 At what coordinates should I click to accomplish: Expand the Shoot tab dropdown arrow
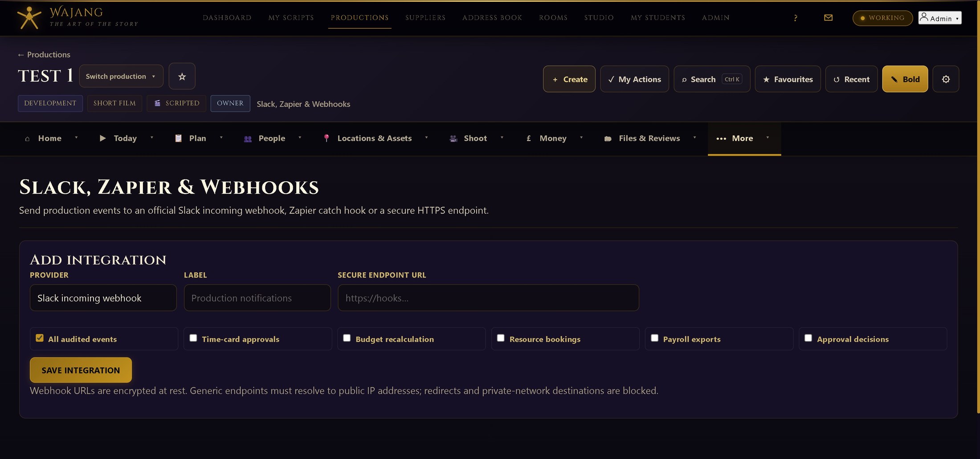502,138
